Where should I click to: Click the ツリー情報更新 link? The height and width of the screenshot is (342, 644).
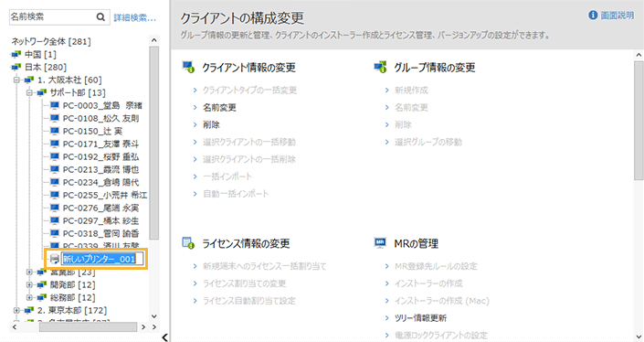coord(420,318)
